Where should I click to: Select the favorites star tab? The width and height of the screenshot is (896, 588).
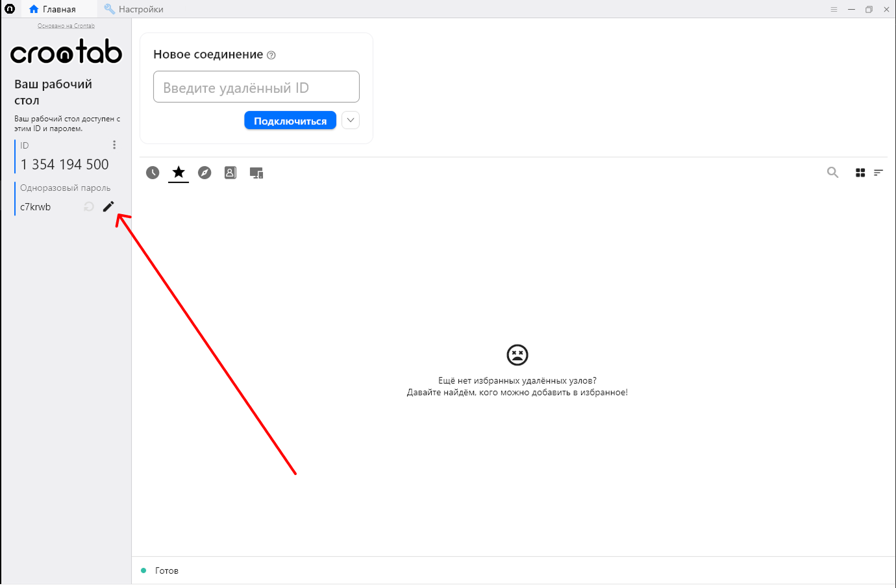pyautogui.click(x=179, y=173)
